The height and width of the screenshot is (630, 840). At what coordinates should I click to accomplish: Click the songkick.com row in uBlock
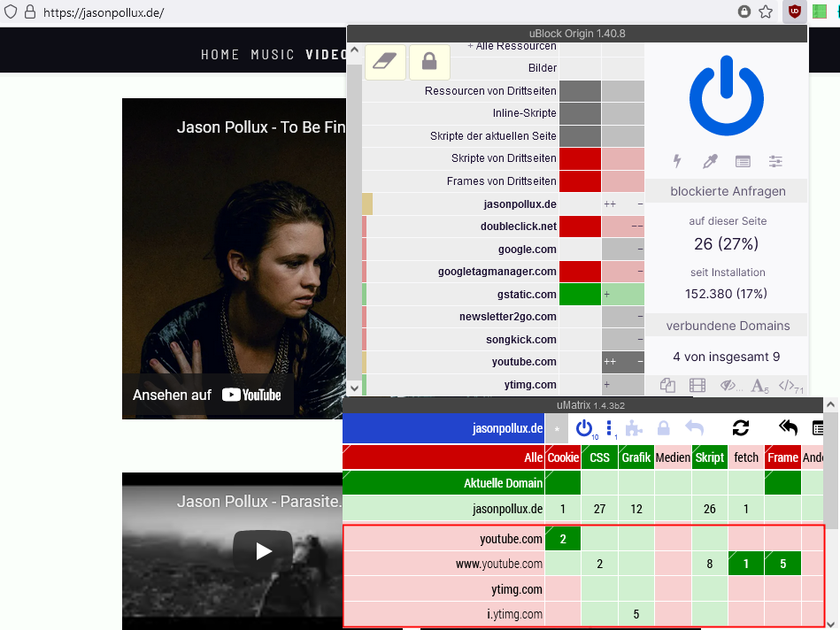[504, 339]
